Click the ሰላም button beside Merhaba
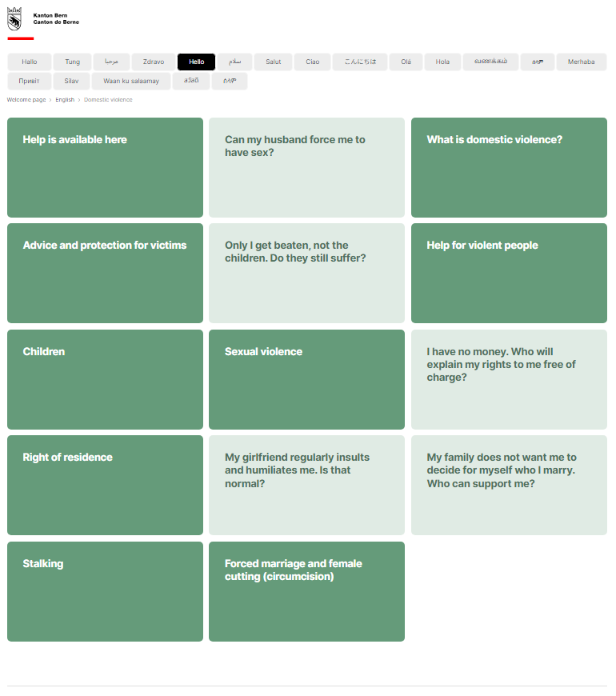The image size is (616, 696). pyautogui.click(x=538, y=62)
